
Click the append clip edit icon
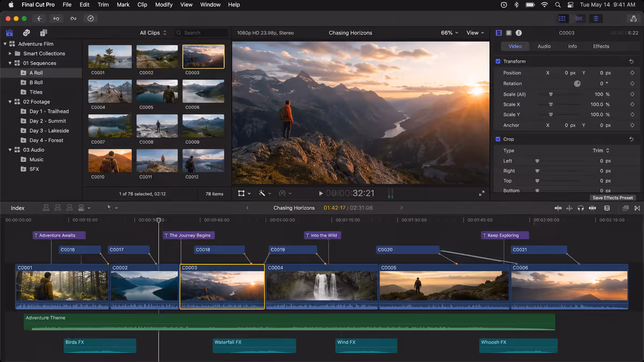click(70, 208)
